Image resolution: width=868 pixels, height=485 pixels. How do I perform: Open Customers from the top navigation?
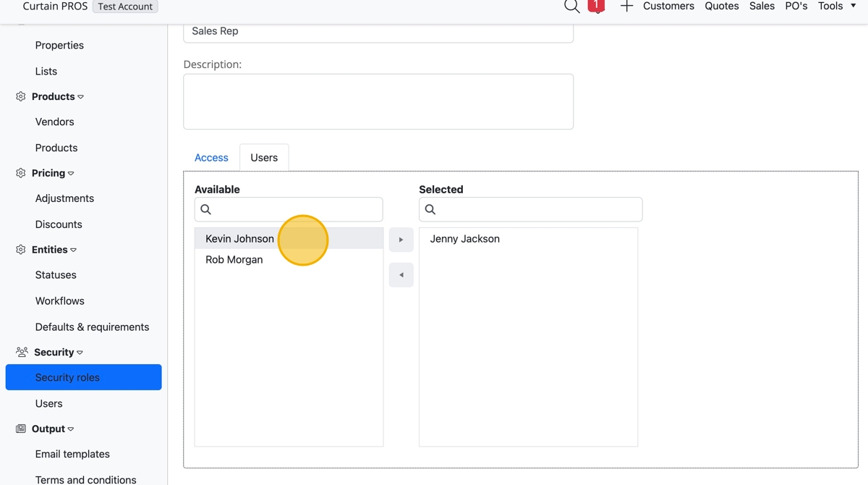(668, 6)
